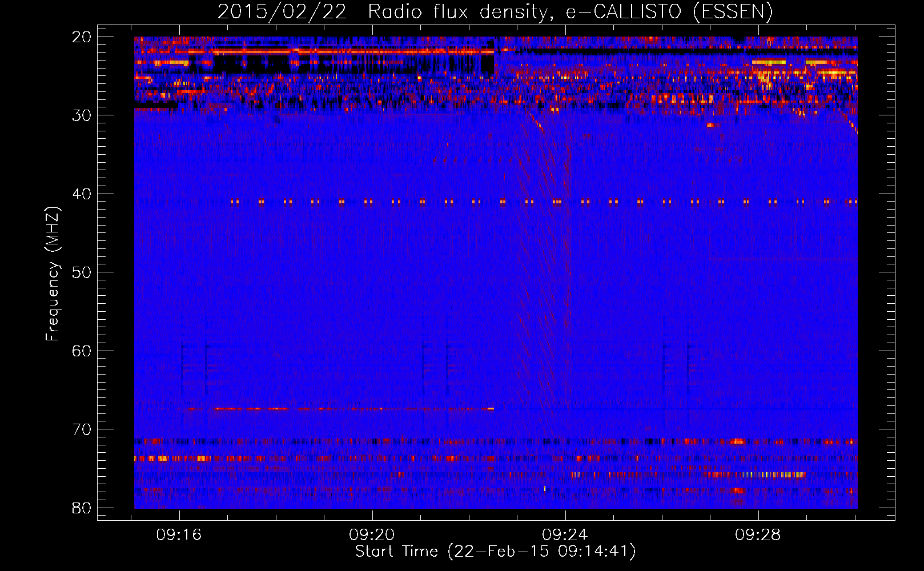Click the '60' frequency tick label
The height and width of the screenshot is (571, 924).
pyautogui.click(x=82, y=351)
